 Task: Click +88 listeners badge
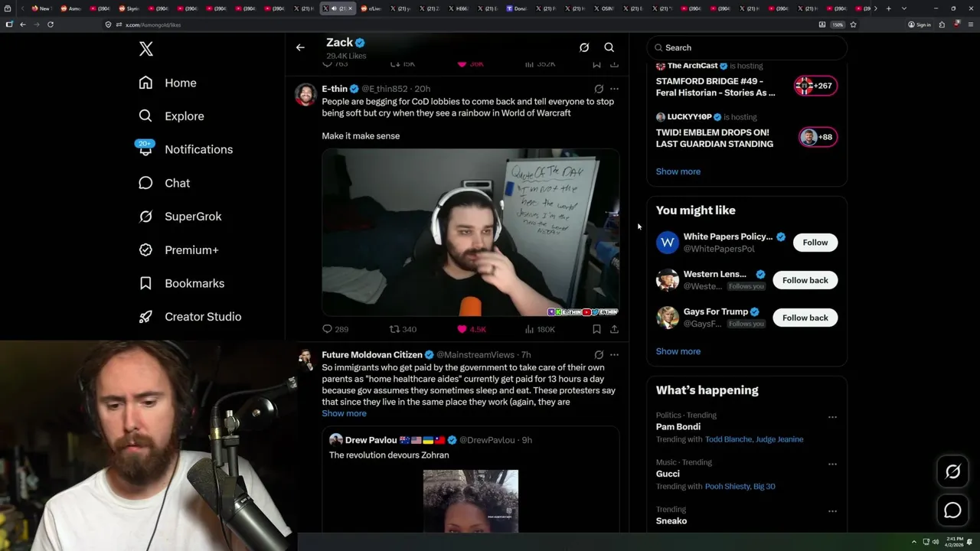click(x=818, y=137)
